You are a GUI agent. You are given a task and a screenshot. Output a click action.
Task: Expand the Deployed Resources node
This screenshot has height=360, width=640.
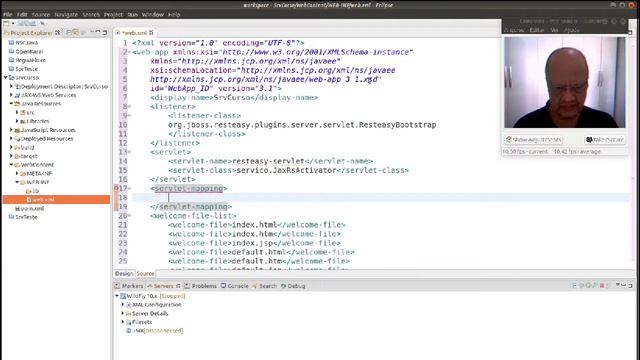click(x=11, y=138)
